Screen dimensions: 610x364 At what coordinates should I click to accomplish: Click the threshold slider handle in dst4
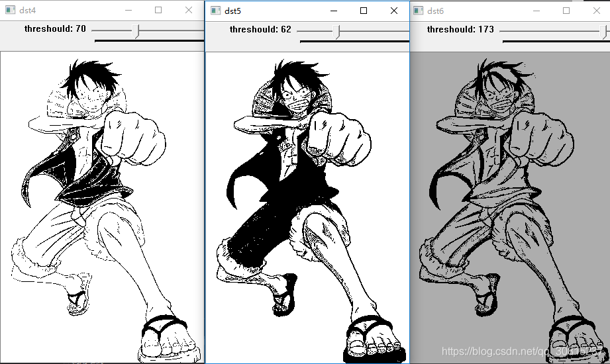pyautogui.click(x=136, y=31)
